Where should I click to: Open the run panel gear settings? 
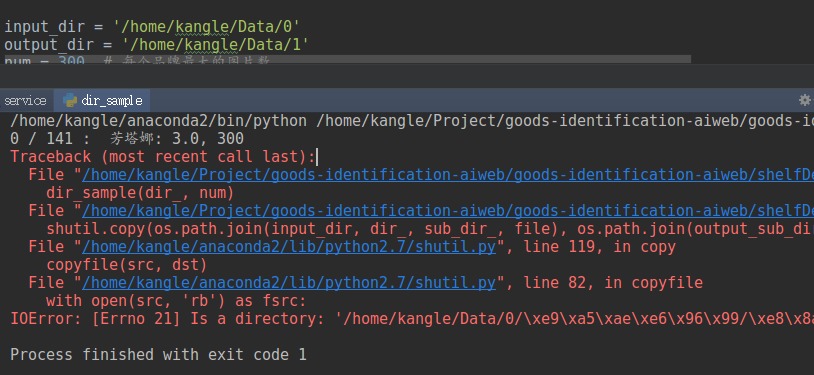805,100
